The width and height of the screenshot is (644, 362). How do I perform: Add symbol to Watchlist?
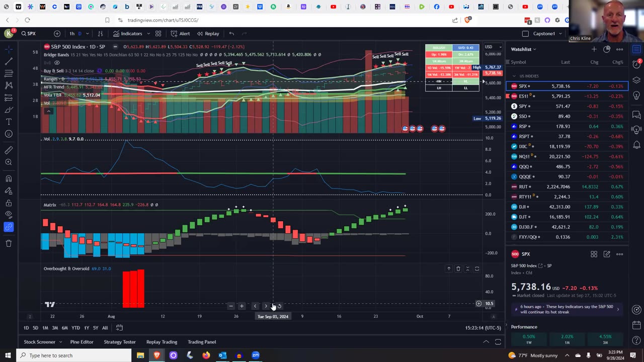point(594,49)
